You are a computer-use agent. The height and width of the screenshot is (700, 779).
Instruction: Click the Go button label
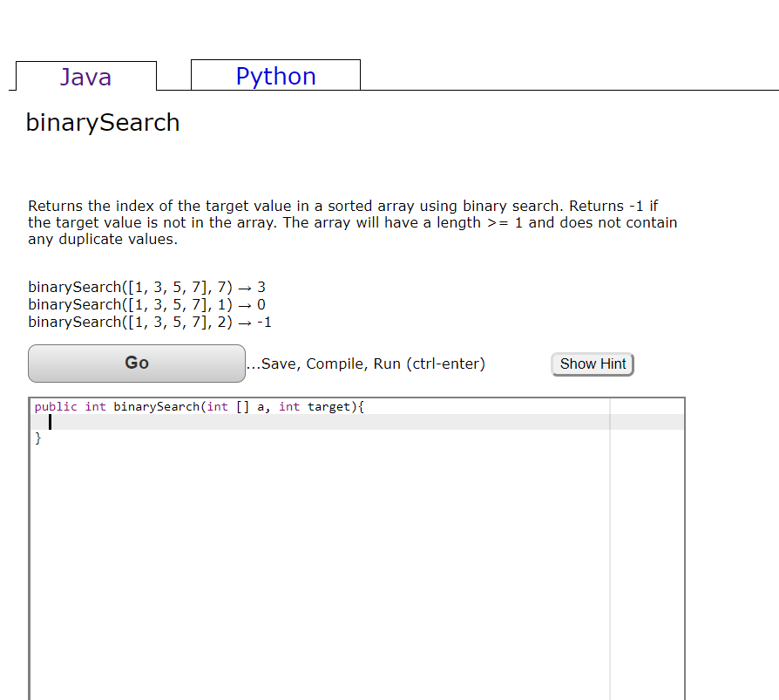[136, 363]
